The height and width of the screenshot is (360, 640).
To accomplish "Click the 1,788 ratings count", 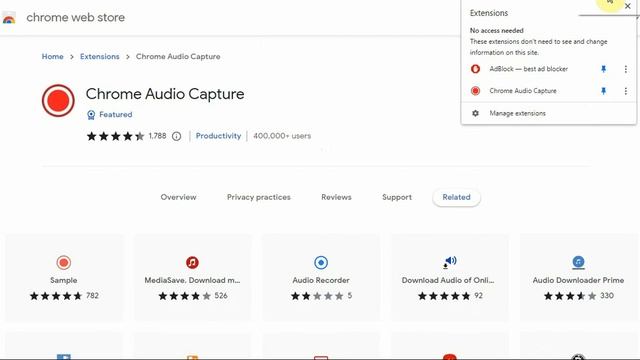I will click(157, 136).
